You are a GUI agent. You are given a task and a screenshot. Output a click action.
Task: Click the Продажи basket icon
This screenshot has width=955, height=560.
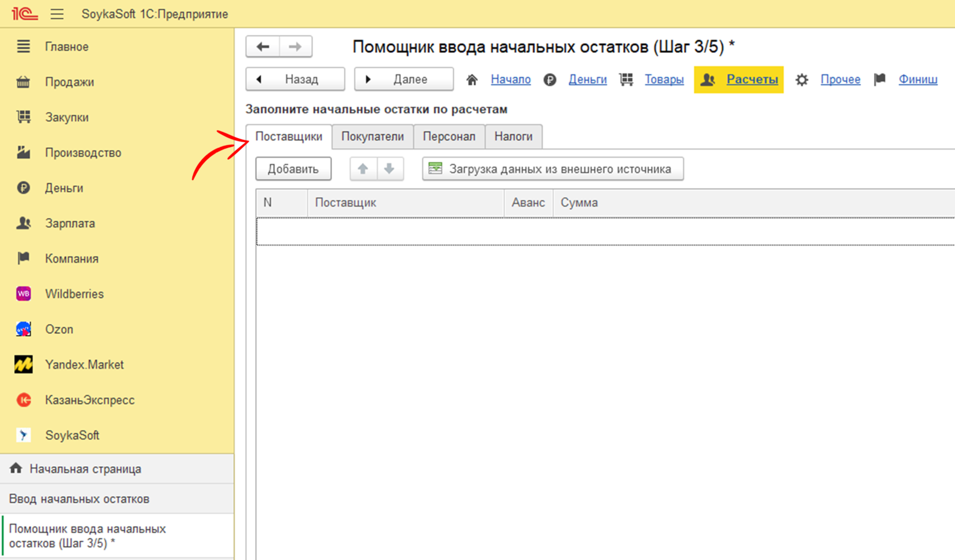pos(23,82)
